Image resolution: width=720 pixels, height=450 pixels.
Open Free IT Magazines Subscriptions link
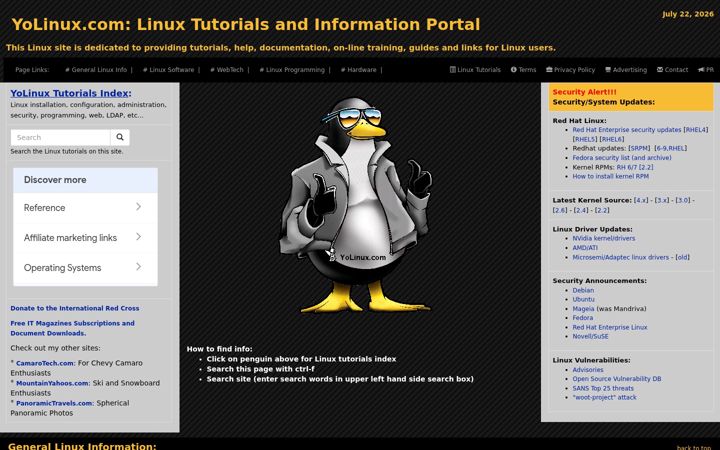point(73,328)
